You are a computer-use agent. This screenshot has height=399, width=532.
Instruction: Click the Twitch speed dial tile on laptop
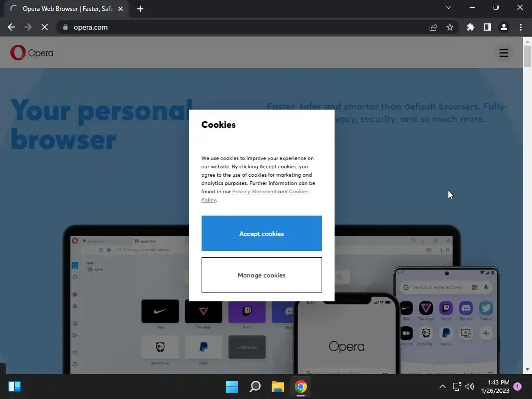coord(247,311)
